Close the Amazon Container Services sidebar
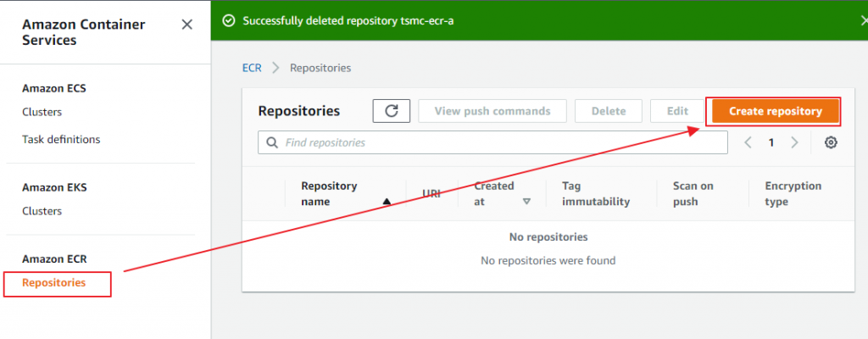Image resolution: width=868 pixels, height=339 pixels. (x=187, y=25)
